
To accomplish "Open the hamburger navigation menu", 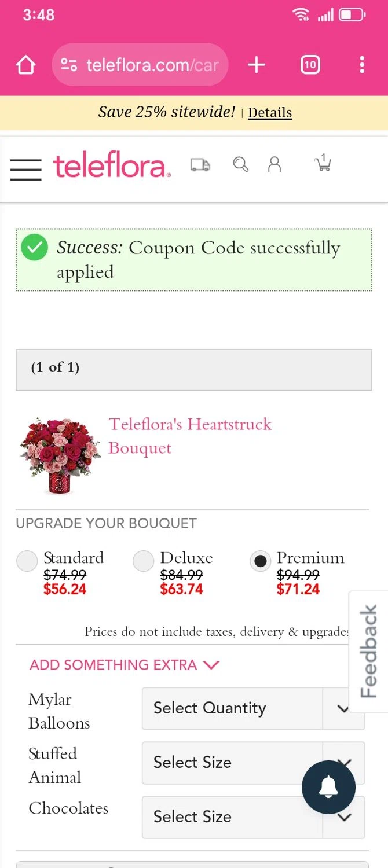I will (26, 170).
